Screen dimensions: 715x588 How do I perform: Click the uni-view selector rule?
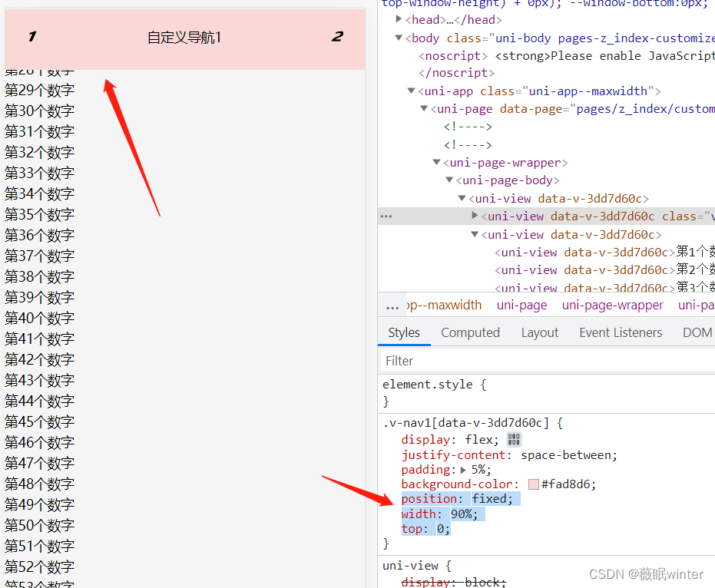(x=410, y=566)
